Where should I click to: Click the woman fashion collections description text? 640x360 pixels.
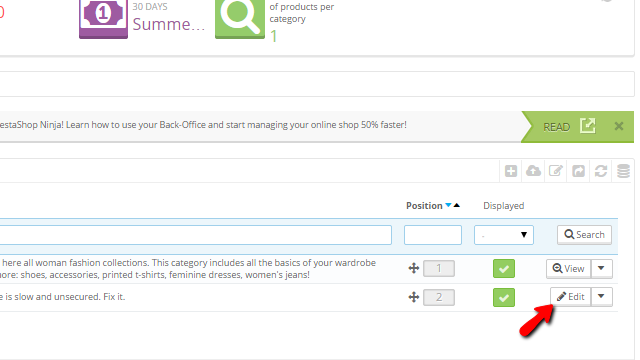click(188, 269)
